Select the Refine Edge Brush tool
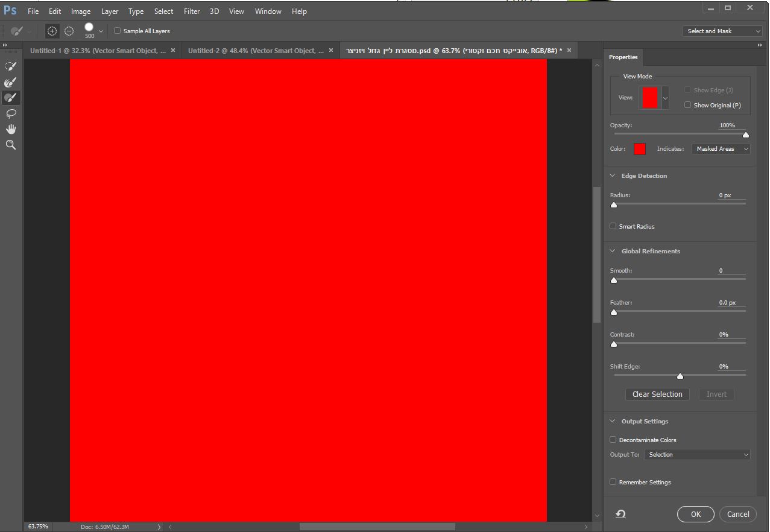The image size is (770, 532). coord(10,81)
